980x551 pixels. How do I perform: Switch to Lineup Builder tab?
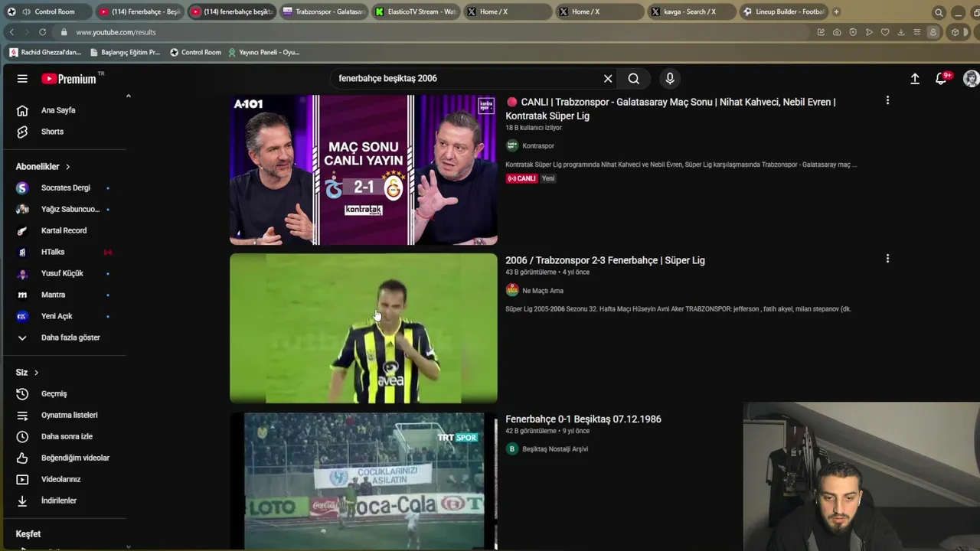[783, 11]
